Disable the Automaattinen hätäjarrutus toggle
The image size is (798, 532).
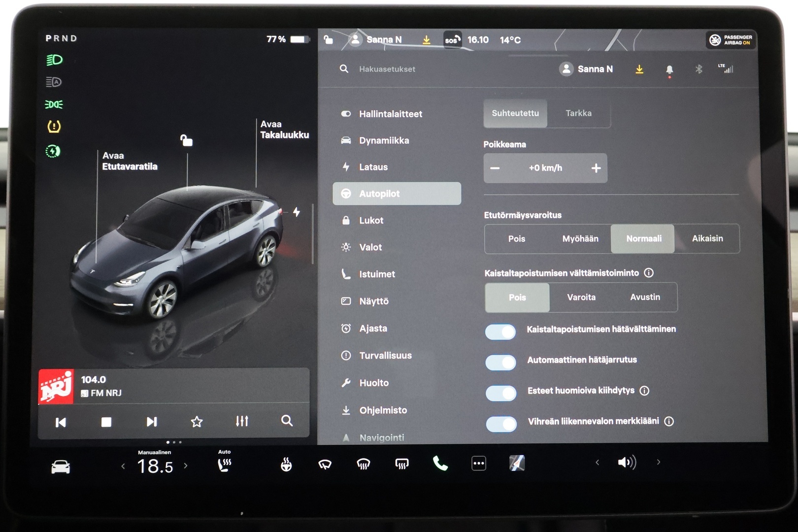click(x=500, y=363)
